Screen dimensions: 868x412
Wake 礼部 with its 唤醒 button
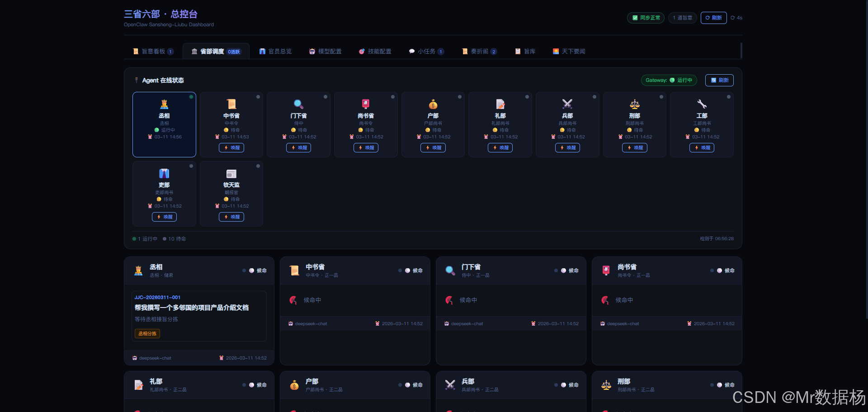[x=500, y=147]
